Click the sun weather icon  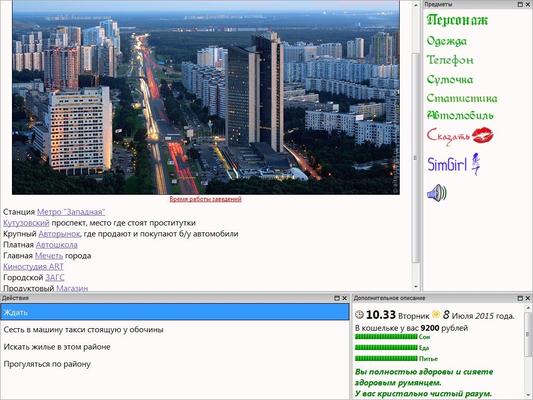click(435, 314)
